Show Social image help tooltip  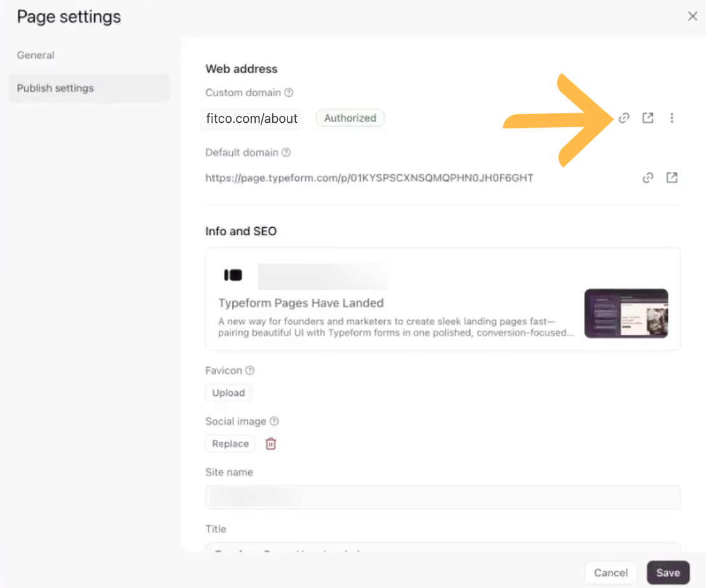[274, 421]
